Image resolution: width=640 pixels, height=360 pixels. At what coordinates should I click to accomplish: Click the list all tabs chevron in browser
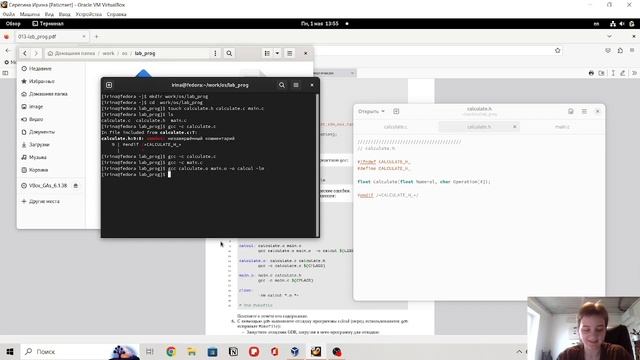tap(609, 37)
